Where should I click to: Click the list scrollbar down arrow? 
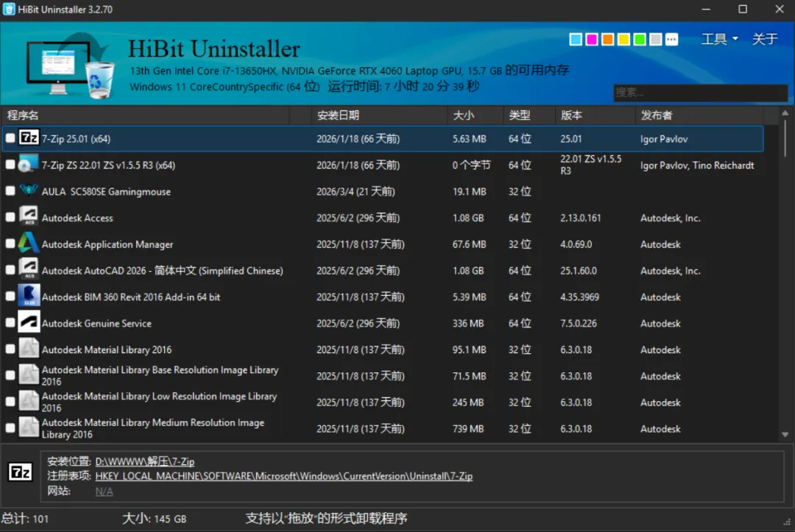click(785, 435)
